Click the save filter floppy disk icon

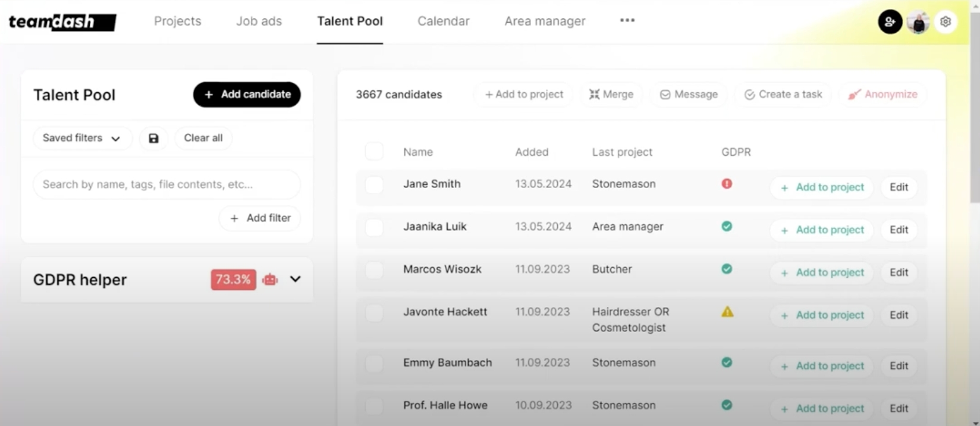click(x=153, y=138)
